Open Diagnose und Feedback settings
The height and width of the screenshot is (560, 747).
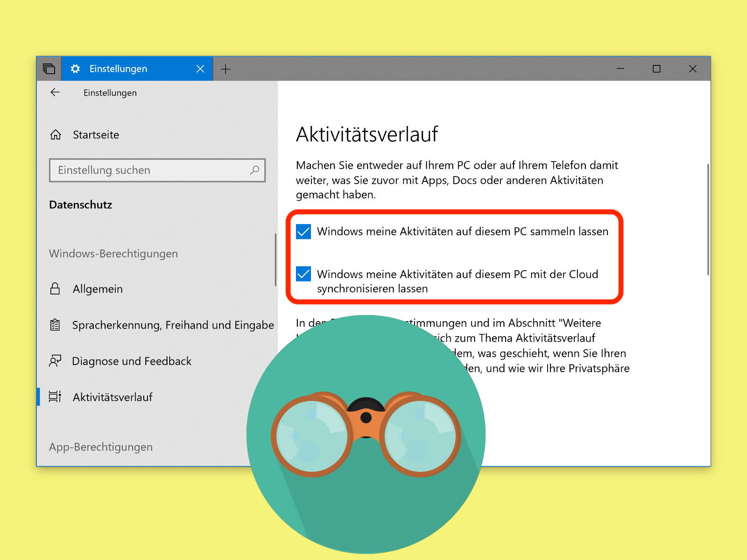point(132,361)
